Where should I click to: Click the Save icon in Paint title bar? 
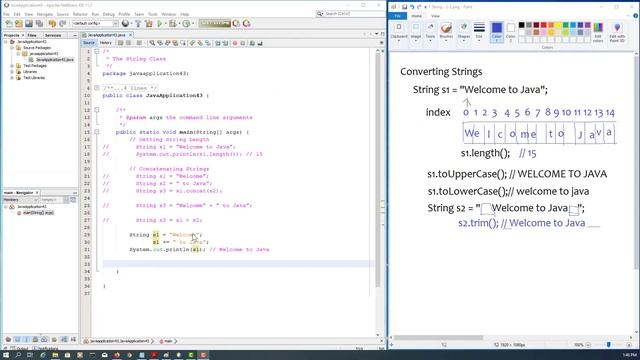(x=404, y=7)
